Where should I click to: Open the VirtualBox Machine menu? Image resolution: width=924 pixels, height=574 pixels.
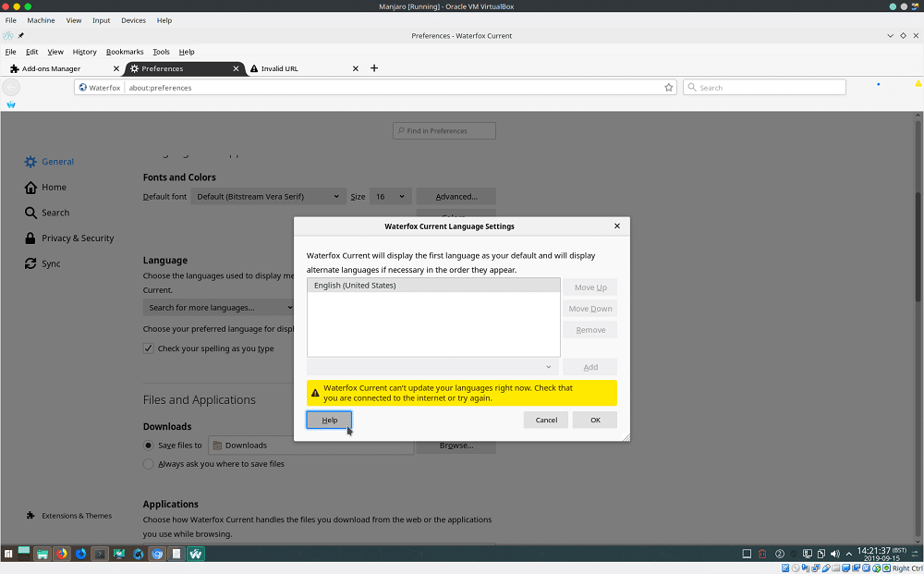pyautogui.click(x=41, y=20)
